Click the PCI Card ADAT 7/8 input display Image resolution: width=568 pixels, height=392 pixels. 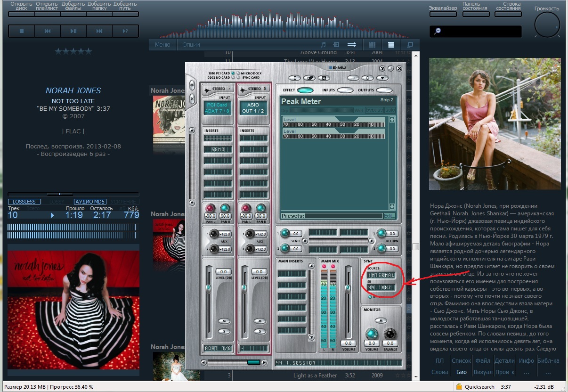click(218, 108)
